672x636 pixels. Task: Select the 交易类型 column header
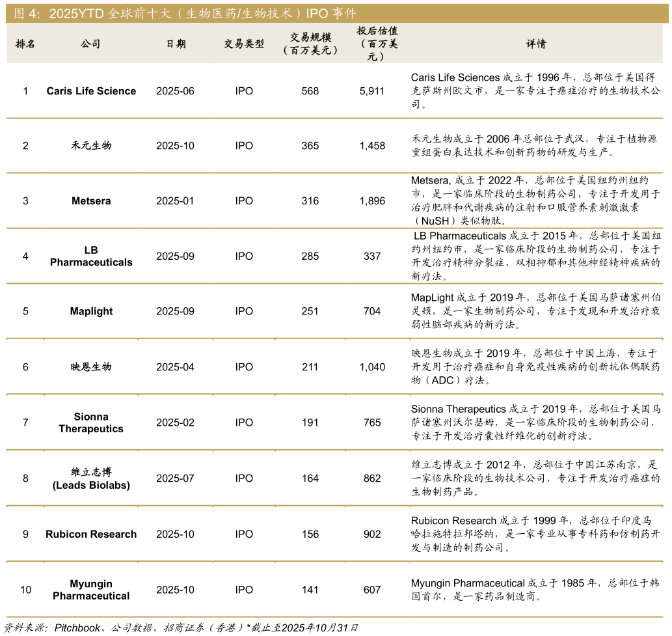244,44
